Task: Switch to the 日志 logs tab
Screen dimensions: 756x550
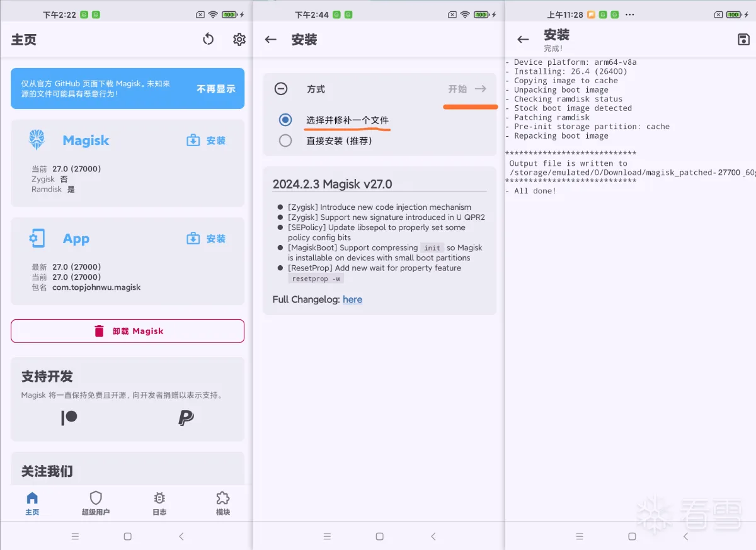Action: 159,504
